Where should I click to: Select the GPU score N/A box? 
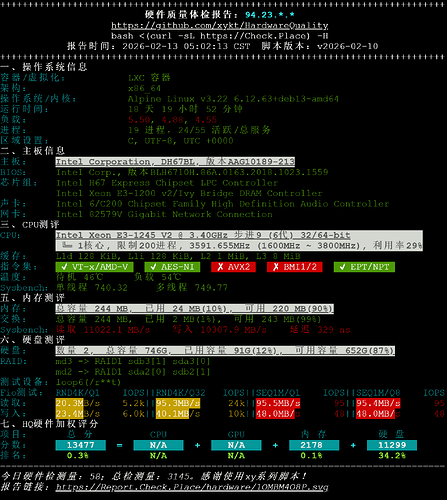pos(236,445)
